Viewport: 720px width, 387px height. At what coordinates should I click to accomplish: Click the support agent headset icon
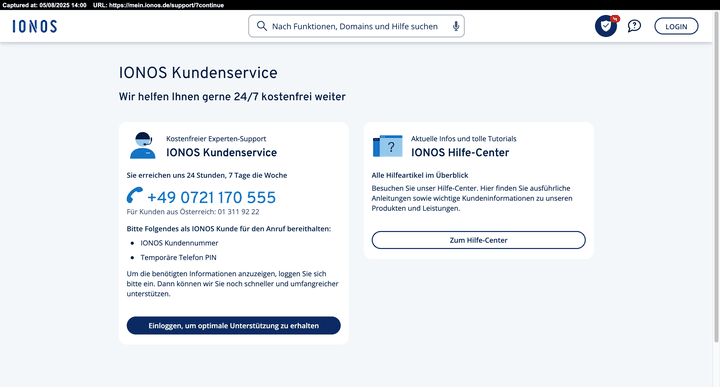(x=143, y=146)
